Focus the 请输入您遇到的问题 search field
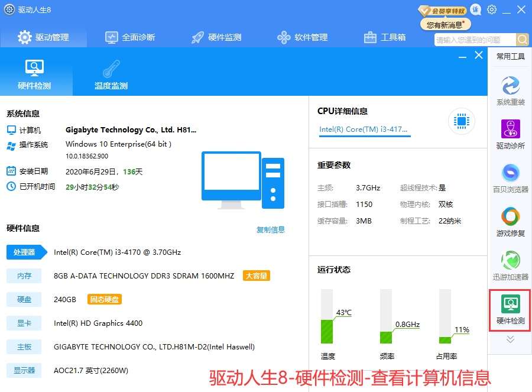532x392 pixels. [x=475, y=40]
